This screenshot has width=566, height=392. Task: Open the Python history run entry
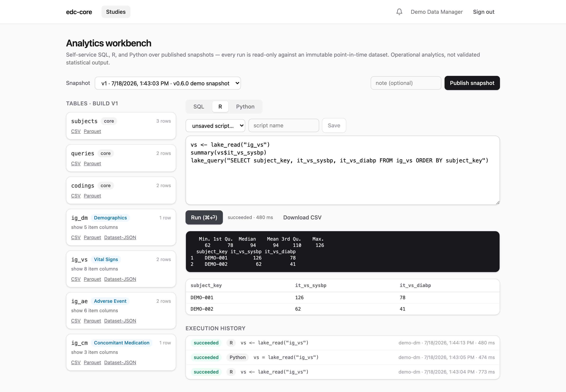(x=343, y=357)
